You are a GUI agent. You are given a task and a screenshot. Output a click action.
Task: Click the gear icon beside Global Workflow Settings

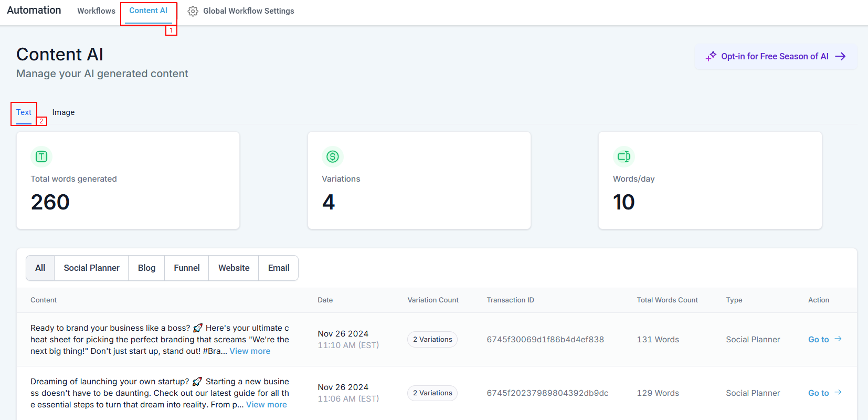coord(193,11)
